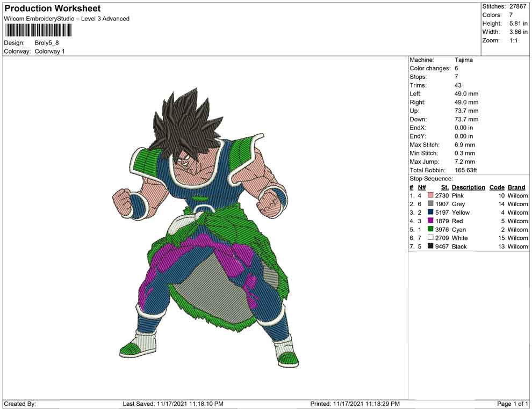Screen dimensions: 532x409
Task: Click the Zoom value '1:1'
Action: tap(513, 40)
